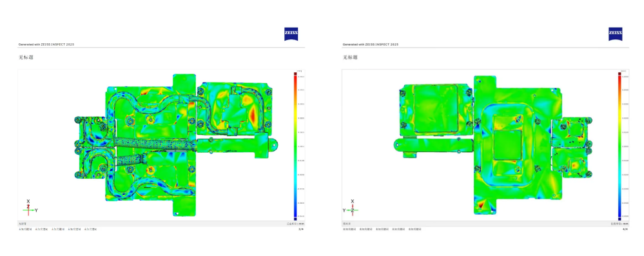Click the right page color deviation scale bar
Viewport: 644px width, 256px height.
pyautogui.click(x=620, y=146)
